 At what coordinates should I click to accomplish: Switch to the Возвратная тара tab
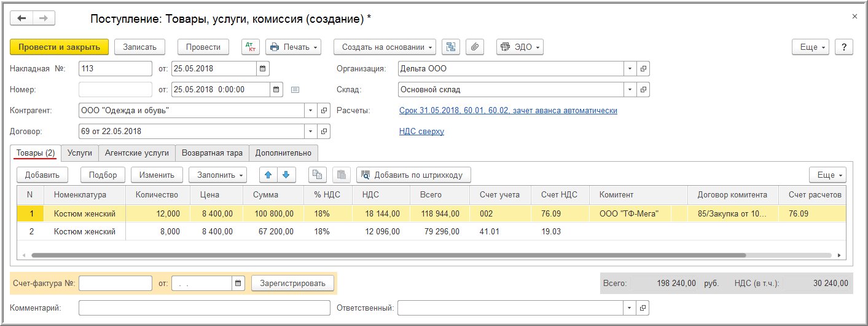[212, 153]
